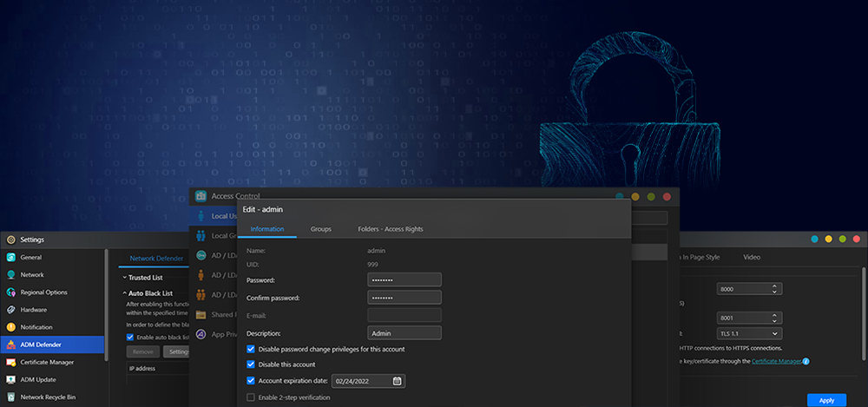
Task: Open the Certificate Manager icon in sidebar
Action: (10, 362)
